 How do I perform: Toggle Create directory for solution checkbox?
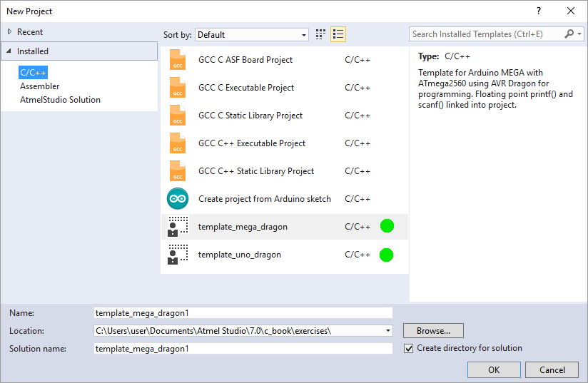[x=409, y=349]
